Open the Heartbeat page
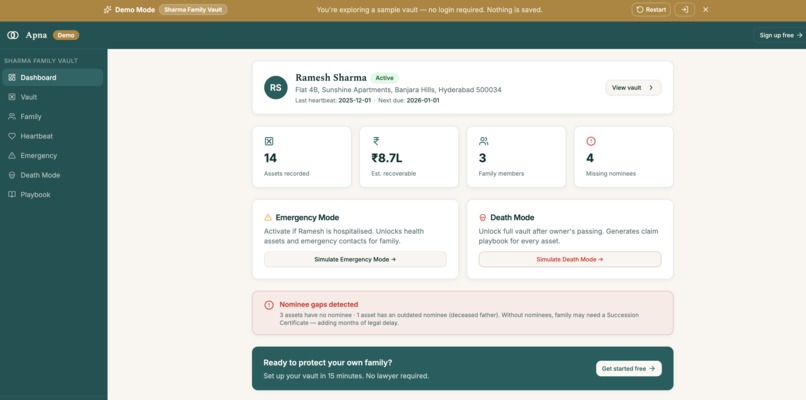 tap(52, 136)
